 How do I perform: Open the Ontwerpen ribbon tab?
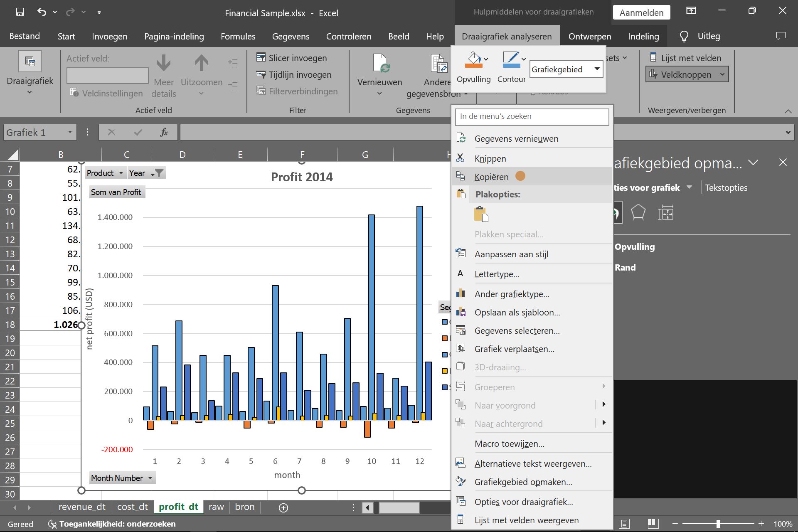pos(590,37)
